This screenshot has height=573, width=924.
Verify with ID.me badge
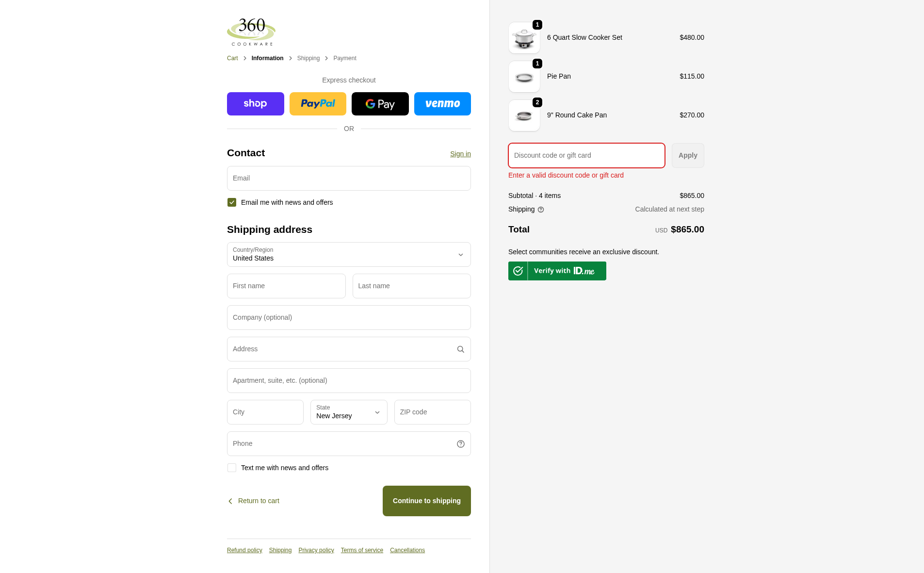(x=557, y=271)
